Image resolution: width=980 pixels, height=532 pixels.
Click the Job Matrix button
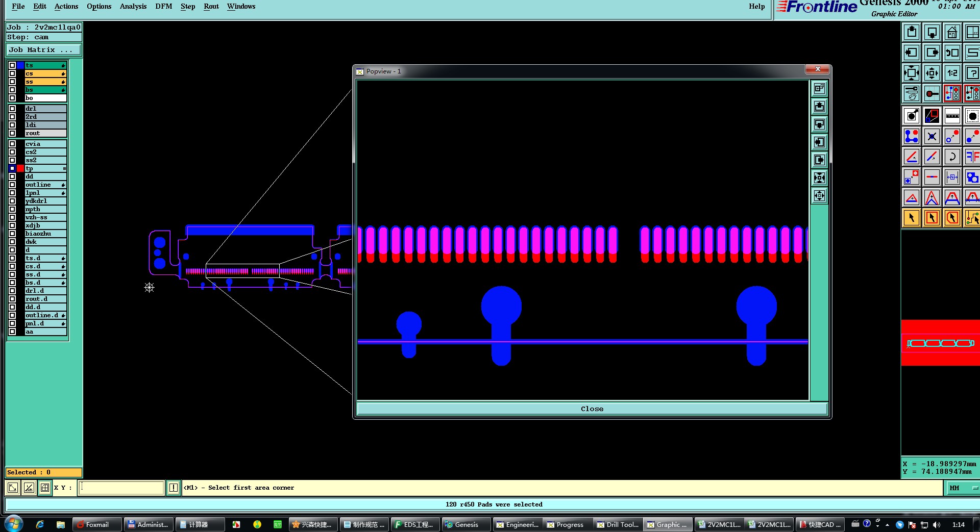44,49
